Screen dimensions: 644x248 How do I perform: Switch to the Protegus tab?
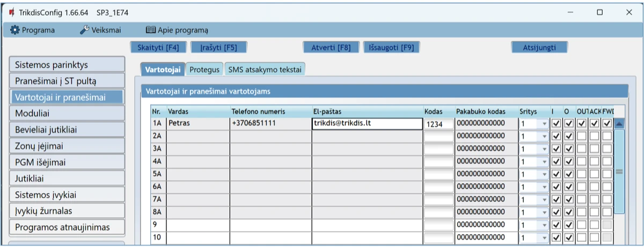[204, 69]
